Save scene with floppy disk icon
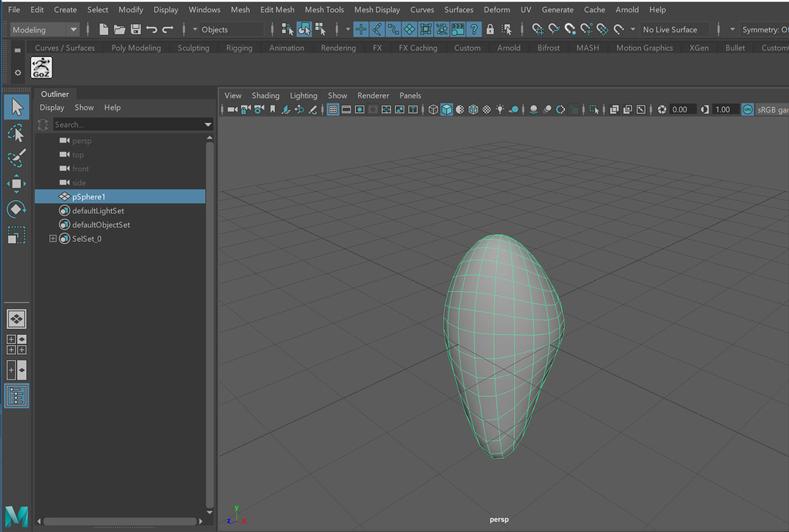This screenshot has width=789, height=532. pos(136,30)
